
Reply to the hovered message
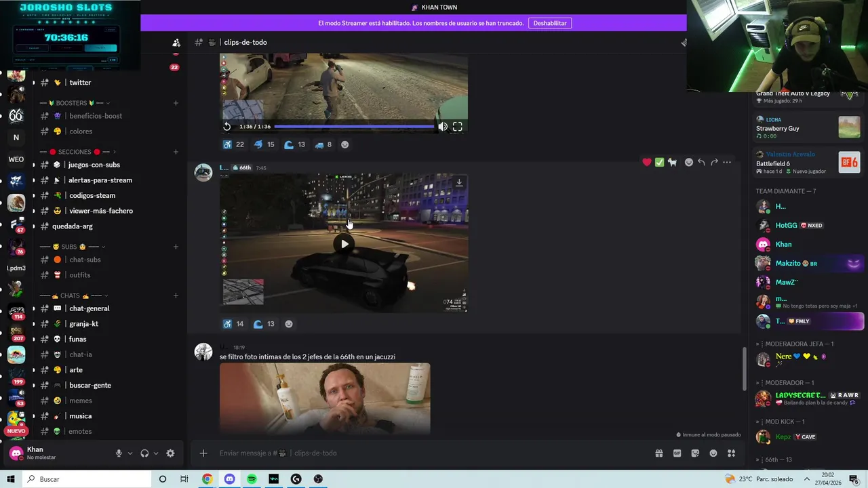tap(701, 162)
